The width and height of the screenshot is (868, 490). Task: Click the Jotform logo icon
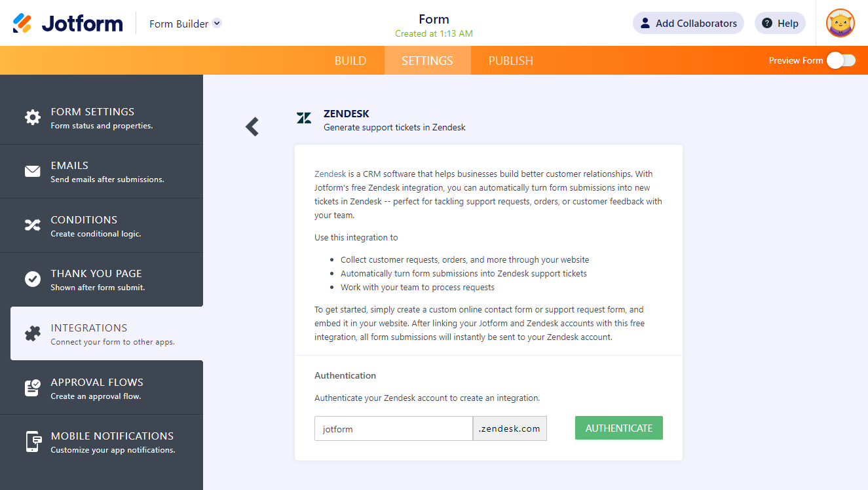pyautogui.click(x=22, y=24)
